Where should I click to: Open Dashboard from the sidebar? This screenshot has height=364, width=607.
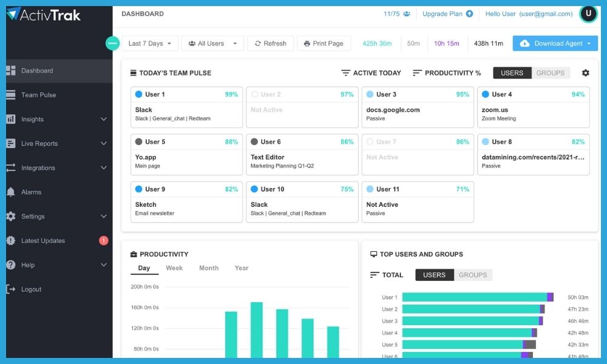pyautogui.click(x=59, y=71)
